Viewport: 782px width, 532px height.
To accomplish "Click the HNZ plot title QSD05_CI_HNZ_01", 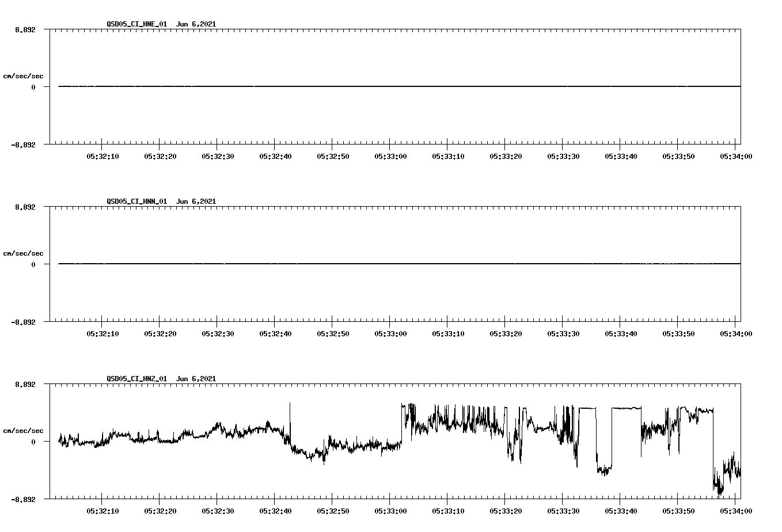I will [x=137, y=379].
